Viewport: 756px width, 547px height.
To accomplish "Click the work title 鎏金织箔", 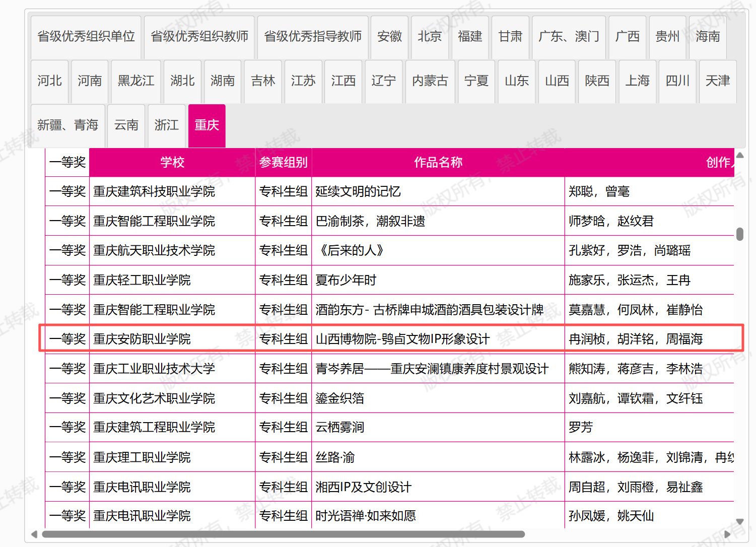I will pos(340,399).
